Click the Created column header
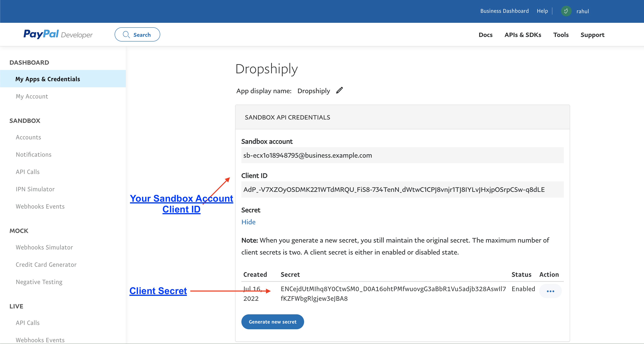Image resolution: width=644 pixels, height=344 pixels. tap(255, 274)
